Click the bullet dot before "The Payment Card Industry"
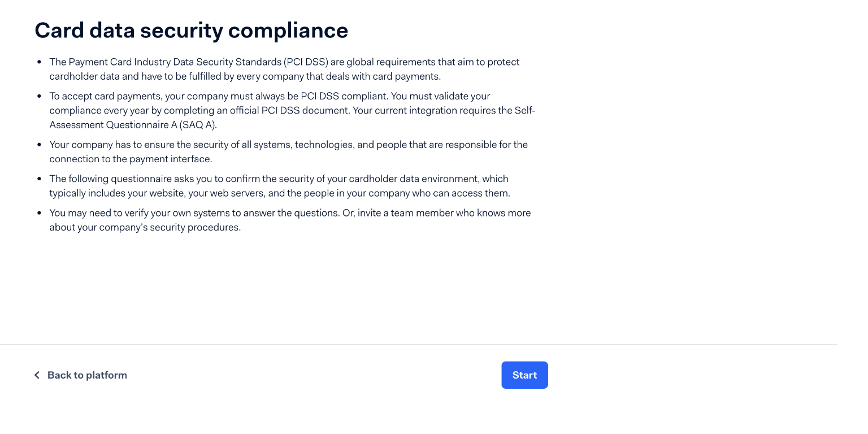868x434 pixels. point(39,62)
